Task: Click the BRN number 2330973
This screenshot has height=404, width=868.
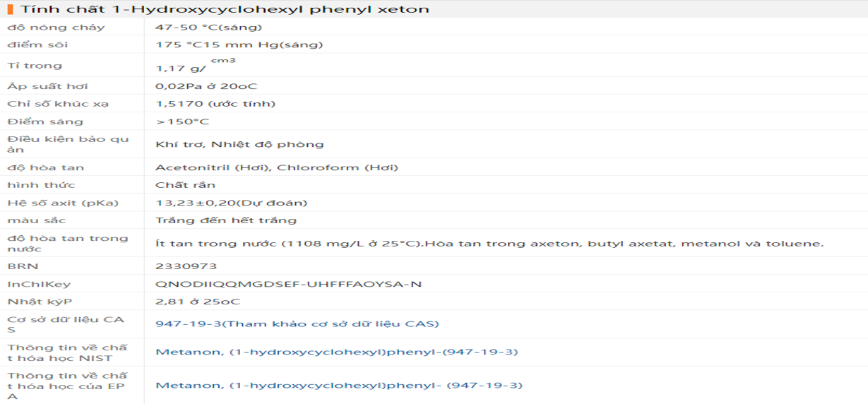Action: (186, 266)
